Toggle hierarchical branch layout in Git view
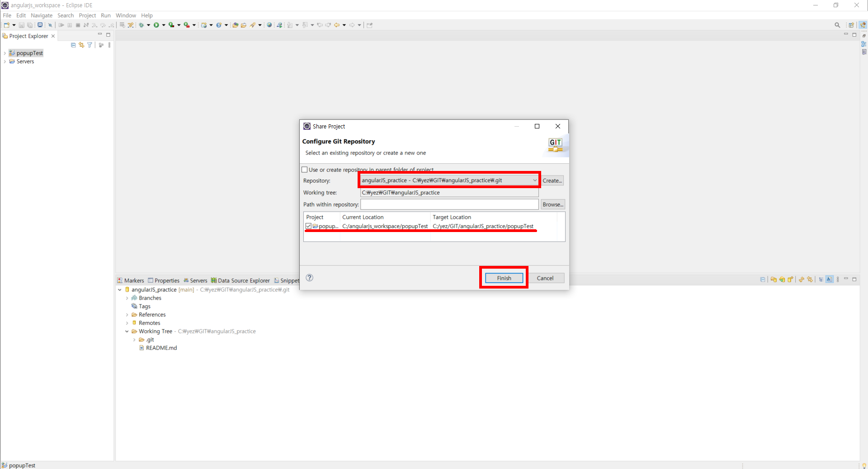This screenshot has width=868, height=469. (x=821, y=280)
